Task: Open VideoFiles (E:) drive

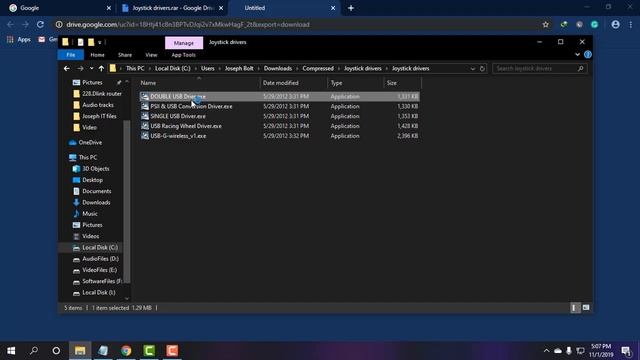Action: 100,270
